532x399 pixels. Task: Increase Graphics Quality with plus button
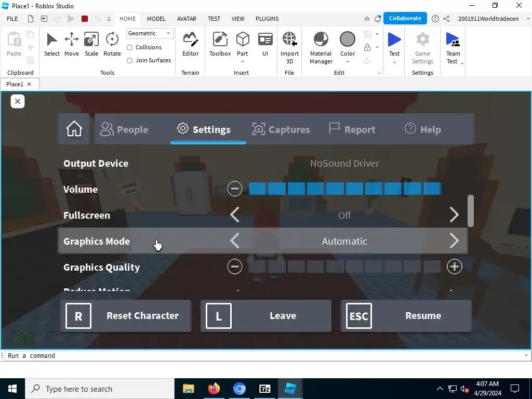click(x=454, y=267)
